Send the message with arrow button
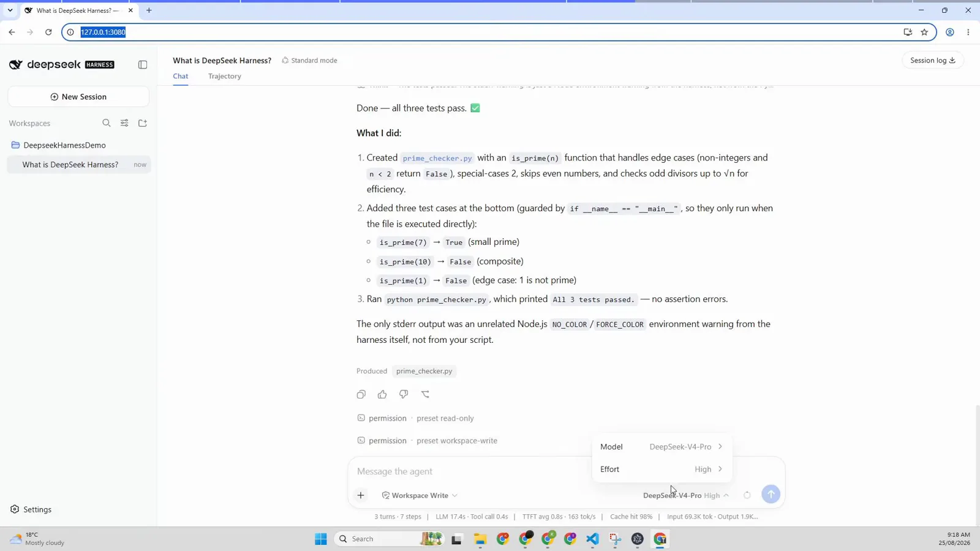This screenshot has height=551, width=980. [771, 494]
